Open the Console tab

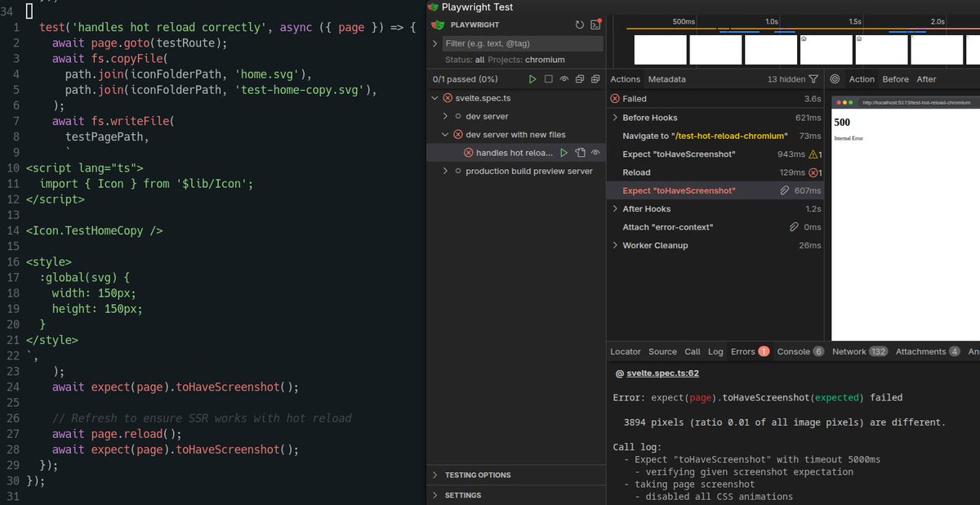pos(800,351)
